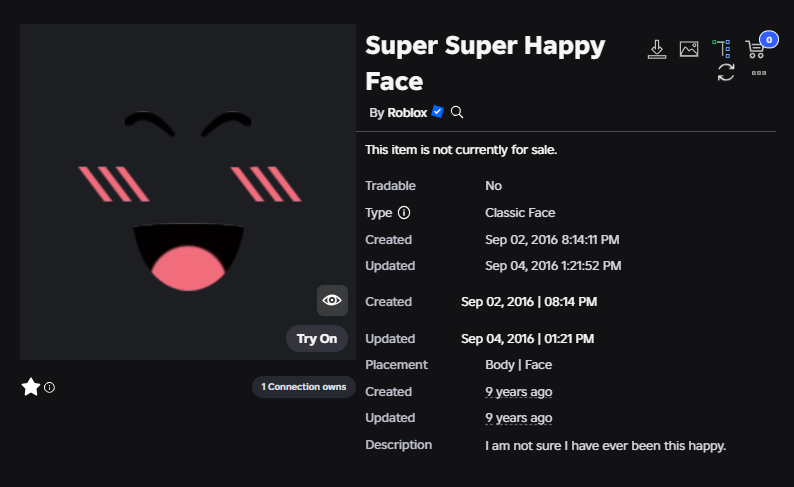794x487 pixels.
Task: Click the verified badge beside Roblox
Action: point(438,112)
